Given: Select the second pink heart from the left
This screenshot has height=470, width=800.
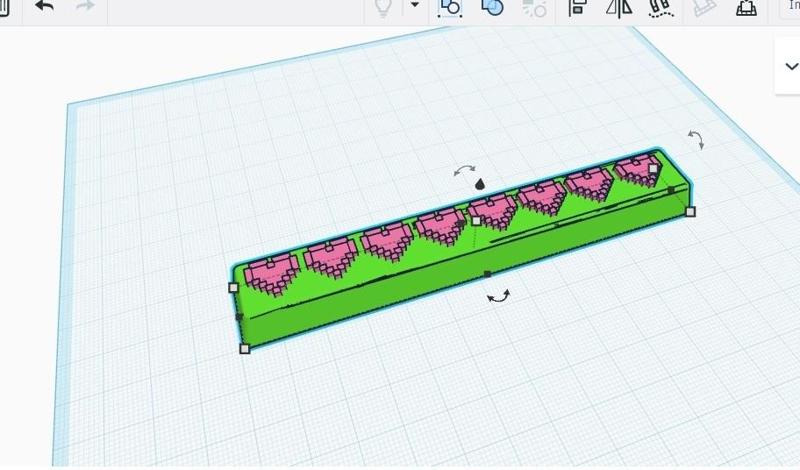Looking at the screenshot, I should [x=330, y=257].
